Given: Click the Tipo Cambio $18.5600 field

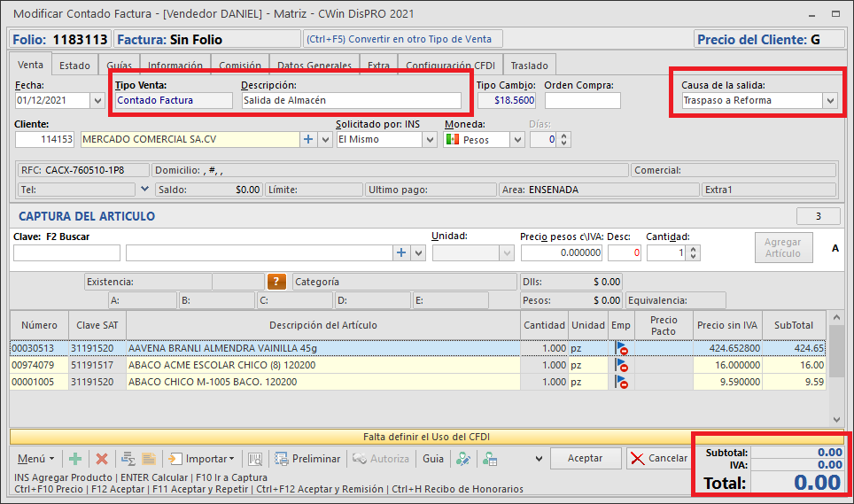Looking at the screenshot, I should pyautogui.click(x=507, y=101).
